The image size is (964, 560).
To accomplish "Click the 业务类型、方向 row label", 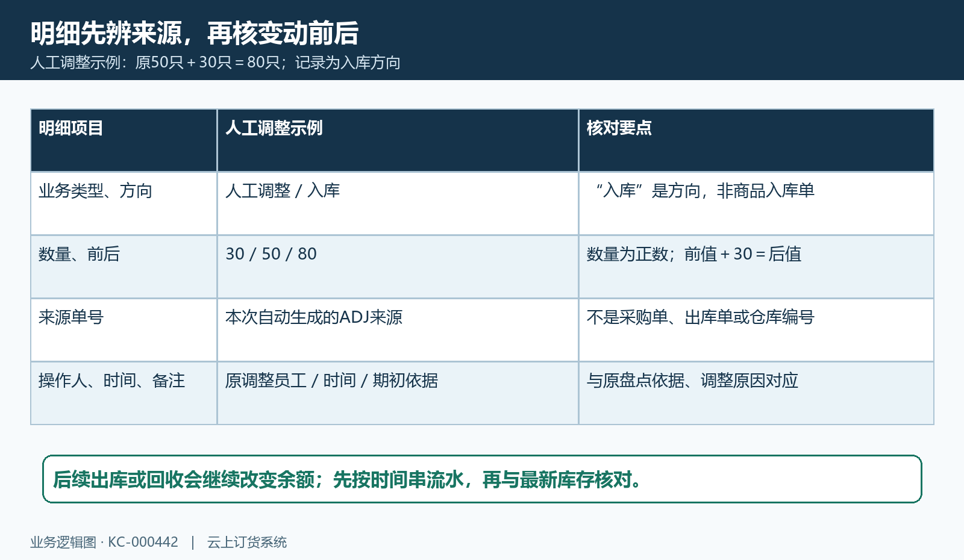I will pos(124,204).
